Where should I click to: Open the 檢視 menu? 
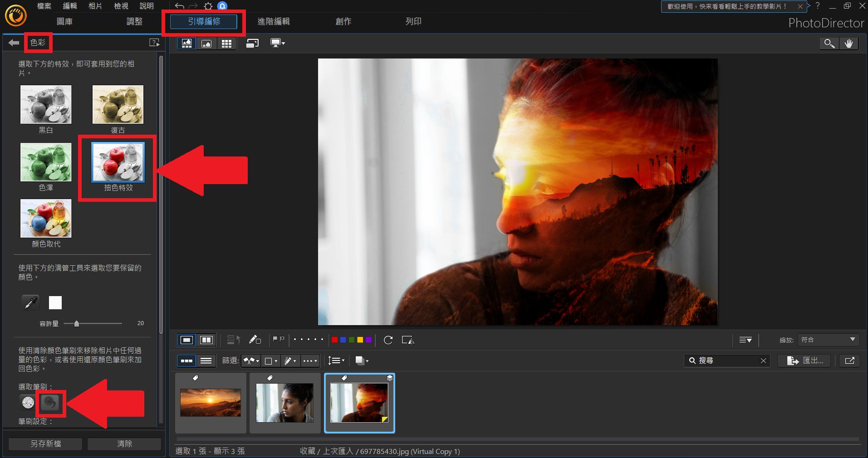point(121,6)
